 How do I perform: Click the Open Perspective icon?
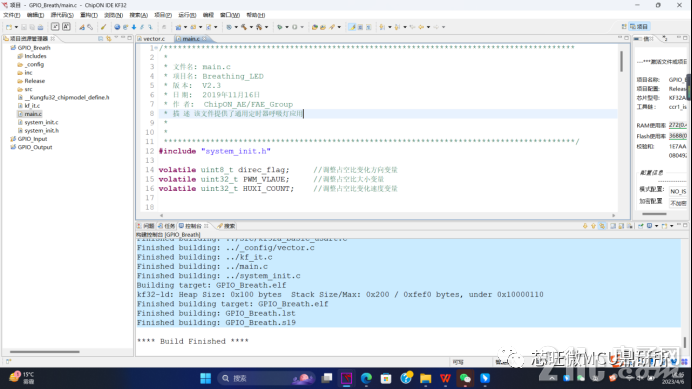pyautogui.click(x=624, y=26)
